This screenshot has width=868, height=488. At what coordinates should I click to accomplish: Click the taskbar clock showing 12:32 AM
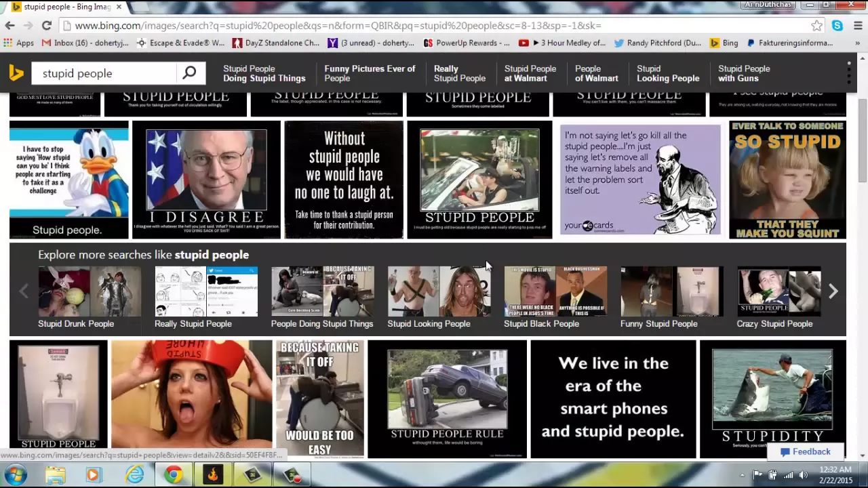(835, 475)
